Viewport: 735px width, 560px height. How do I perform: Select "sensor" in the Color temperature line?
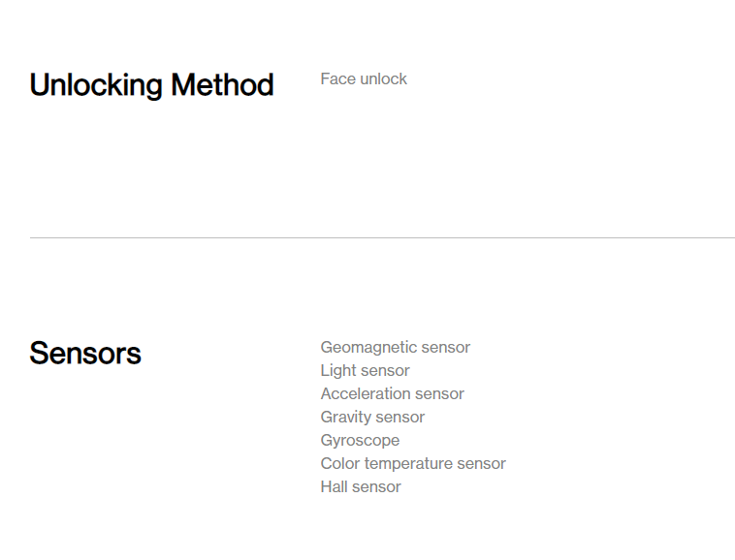[x=481, y=463]
